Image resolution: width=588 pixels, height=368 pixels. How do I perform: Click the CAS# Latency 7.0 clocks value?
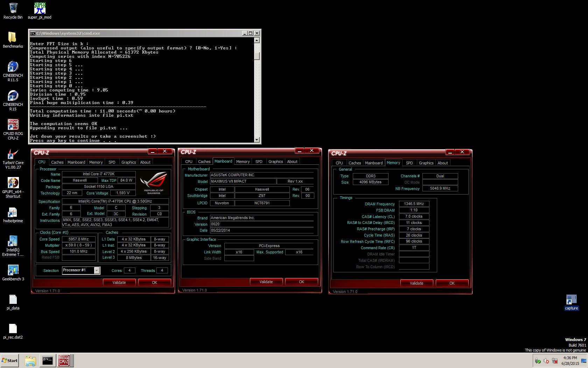pos(414,216)
